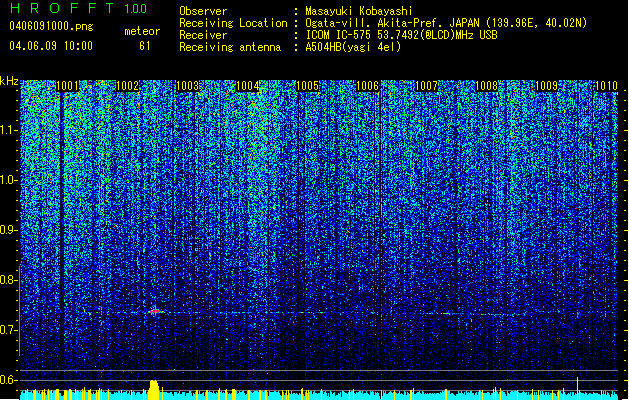Click the 0.6 kHz axis label
The height and width of the screenshot is (400, 629).
[x=8, y=380]
